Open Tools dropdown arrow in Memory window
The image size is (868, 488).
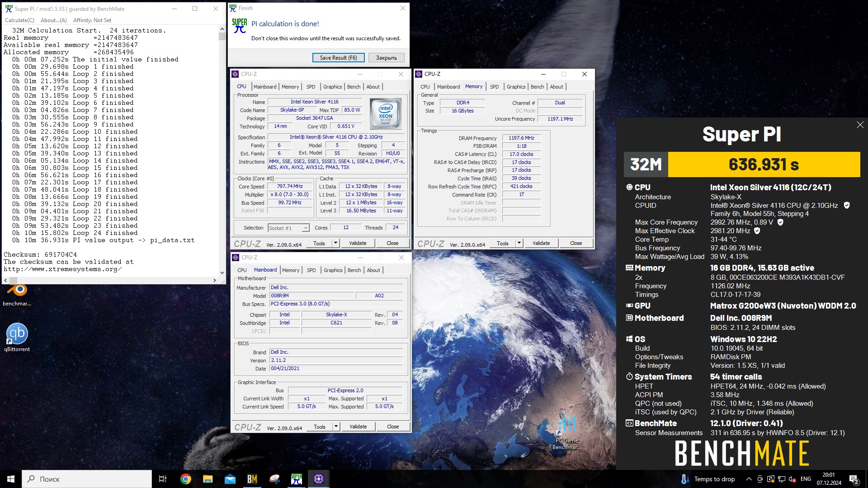[x=519, y=243]
